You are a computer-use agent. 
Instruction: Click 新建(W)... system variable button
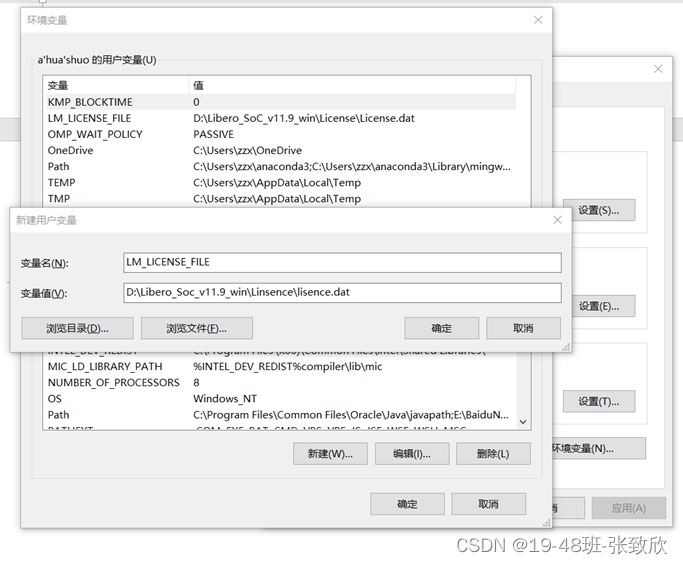click(x=330, y=454)
